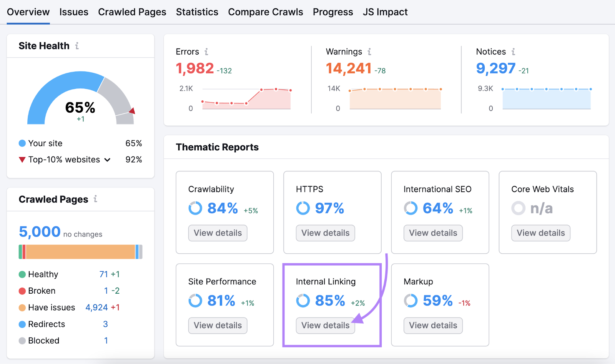The image size is (615, 364).
Task: View details for International SEO
Action: pos(433,233)
